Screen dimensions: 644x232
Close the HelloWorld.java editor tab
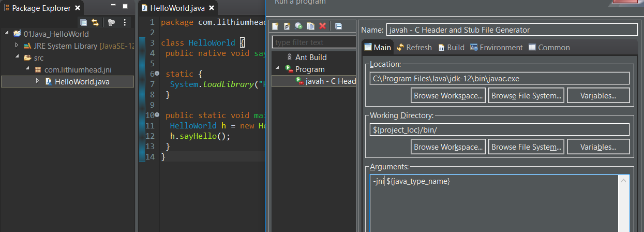[x=211, y=8]
